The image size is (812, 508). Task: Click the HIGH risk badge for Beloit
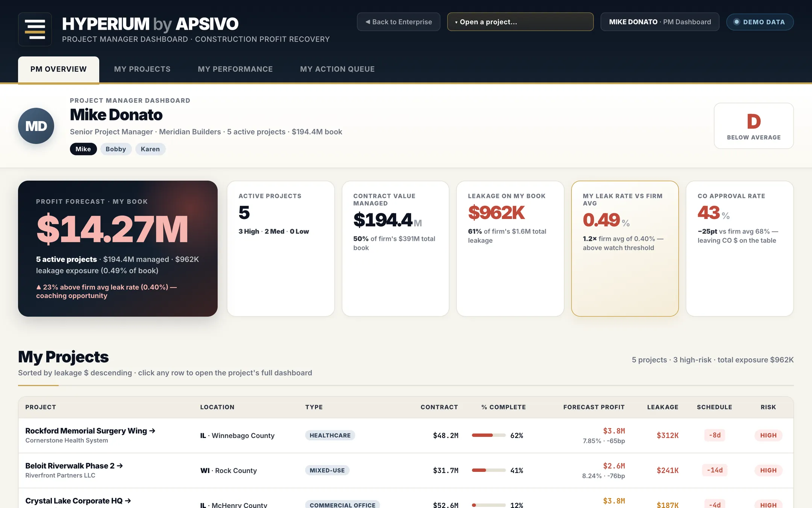pyautogui.click(x=768, y=470)
